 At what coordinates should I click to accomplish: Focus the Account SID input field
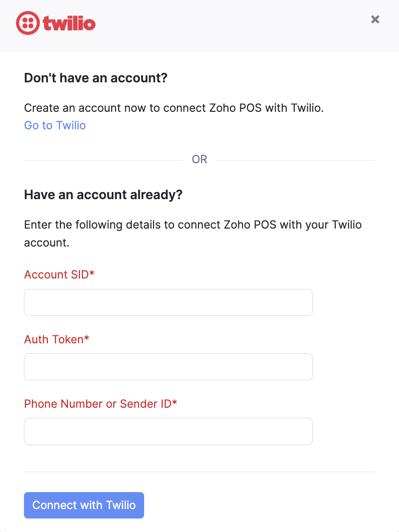click(168, 302)
